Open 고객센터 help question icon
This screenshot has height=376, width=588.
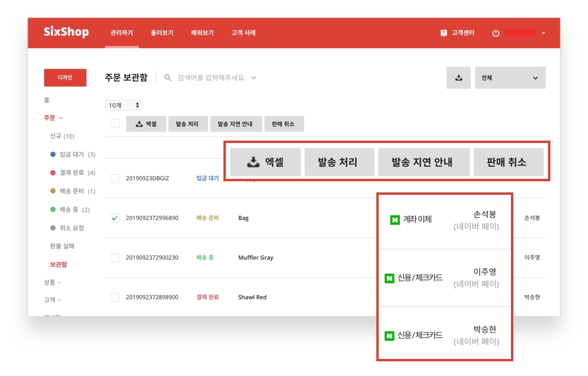pyautogui.click(x=444, y=33)
